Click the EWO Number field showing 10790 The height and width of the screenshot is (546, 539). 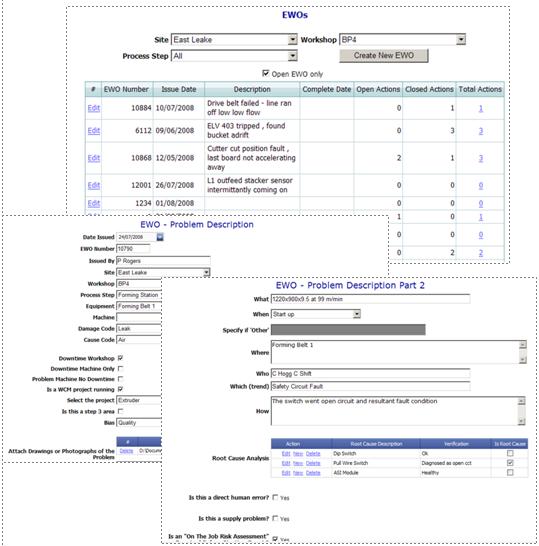tap(133, 249)
